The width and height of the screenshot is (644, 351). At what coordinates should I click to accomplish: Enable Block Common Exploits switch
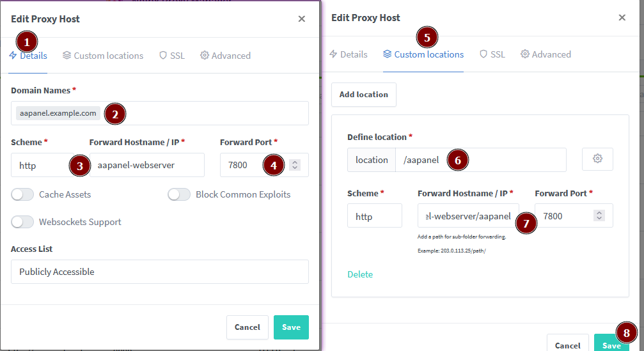click(179, 194)
